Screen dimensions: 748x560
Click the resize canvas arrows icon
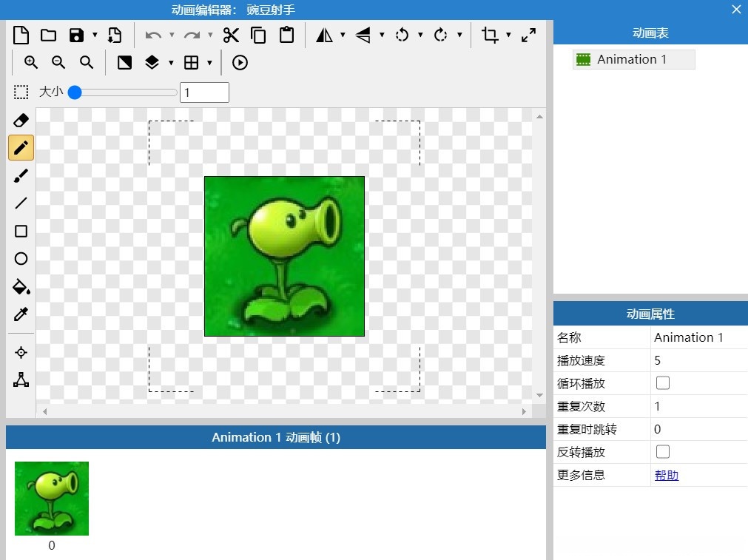coord(528,36)
